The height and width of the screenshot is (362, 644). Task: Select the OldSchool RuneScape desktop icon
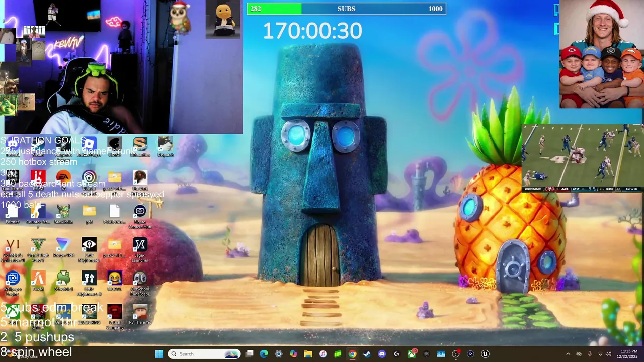pyautogui.click(x=140, y=283)
